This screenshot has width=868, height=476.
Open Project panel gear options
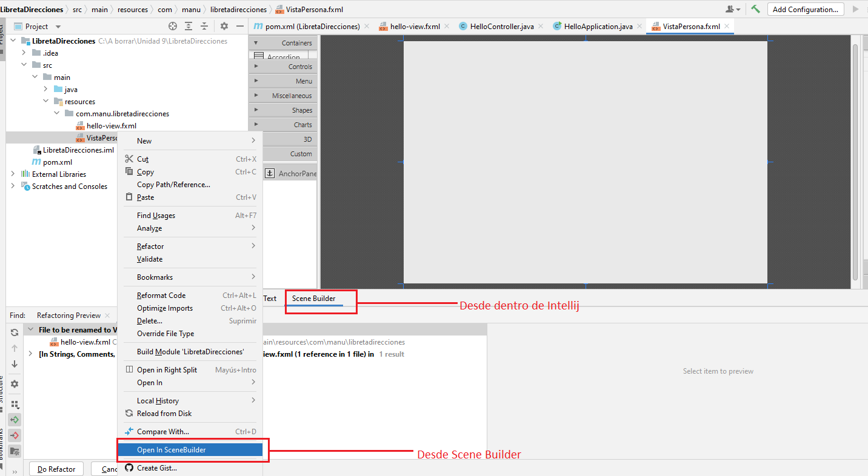coord(224,26)
